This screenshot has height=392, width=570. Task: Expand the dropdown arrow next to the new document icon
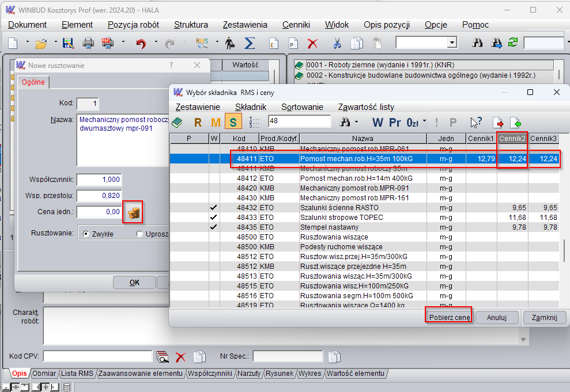point(27,42)
